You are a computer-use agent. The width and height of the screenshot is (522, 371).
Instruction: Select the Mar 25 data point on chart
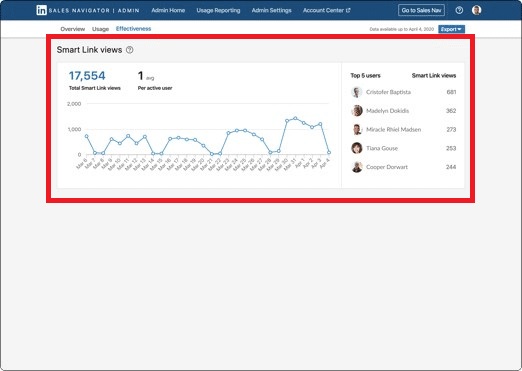coord(245,131)
